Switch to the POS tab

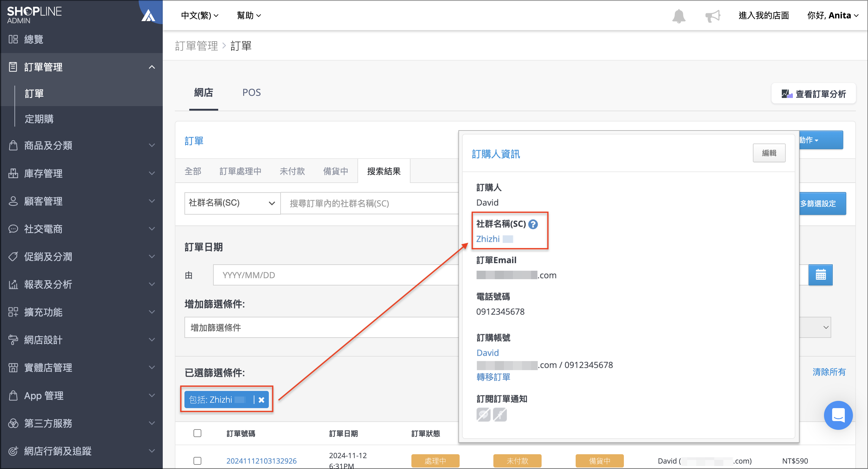pos(251,92)
